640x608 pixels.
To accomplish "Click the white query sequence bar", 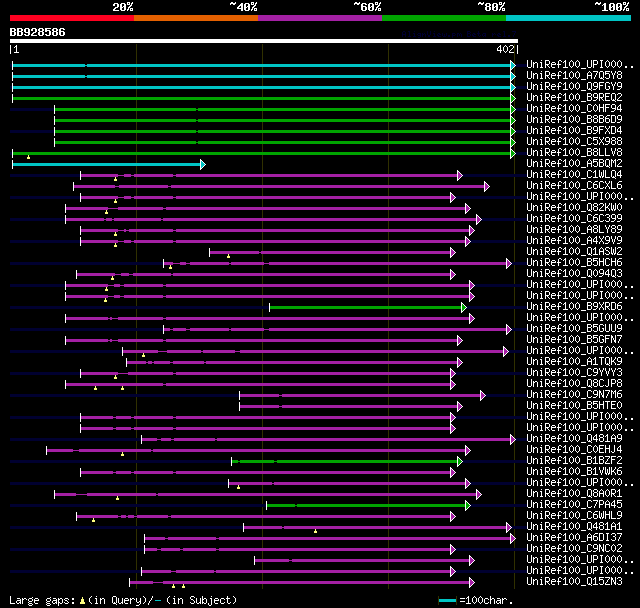I will click(x=264, y=41).
